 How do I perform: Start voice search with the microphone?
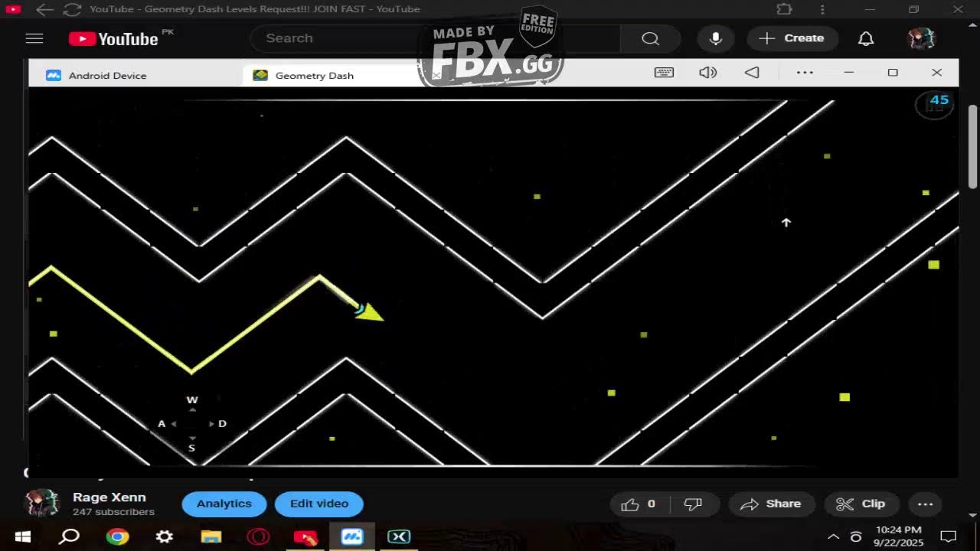pyautogui.click(x=715, y=38)
